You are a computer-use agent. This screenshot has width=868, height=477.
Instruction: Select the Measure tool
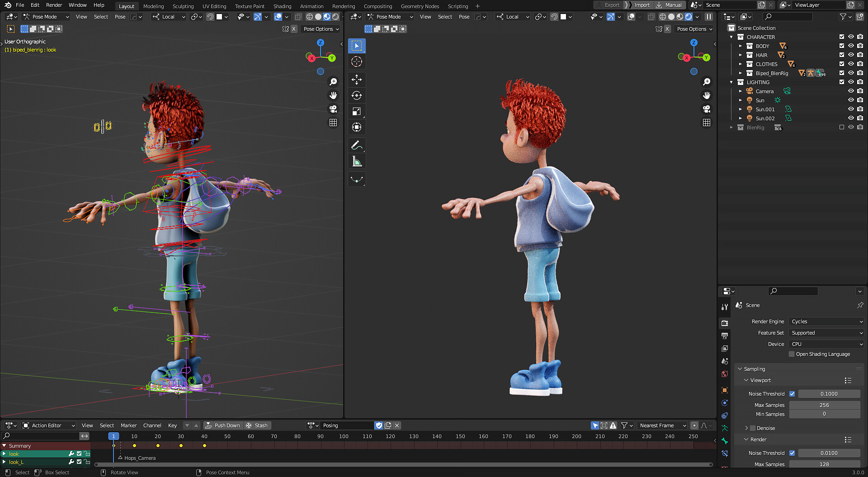pos(357,161)
